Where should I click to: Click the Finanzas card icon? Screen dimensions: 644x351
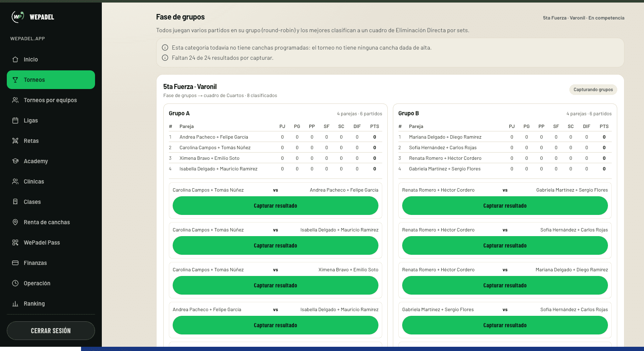tap(15, 263)
